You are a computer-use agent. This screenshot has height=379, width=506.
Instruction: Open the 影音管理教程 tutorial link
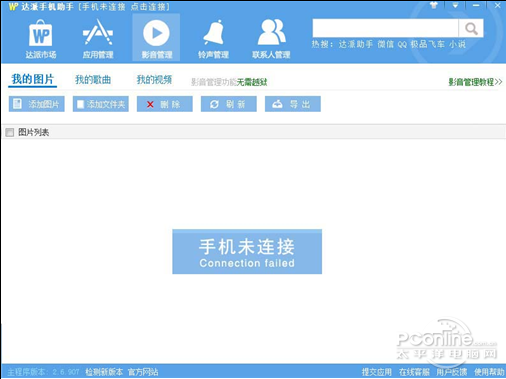click(x=475, y=82)
